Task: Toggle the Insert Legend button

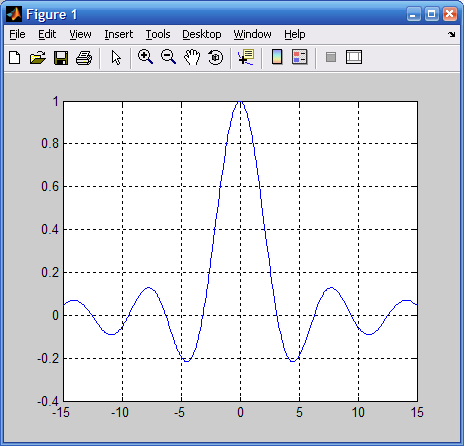Action: point(300,57)
